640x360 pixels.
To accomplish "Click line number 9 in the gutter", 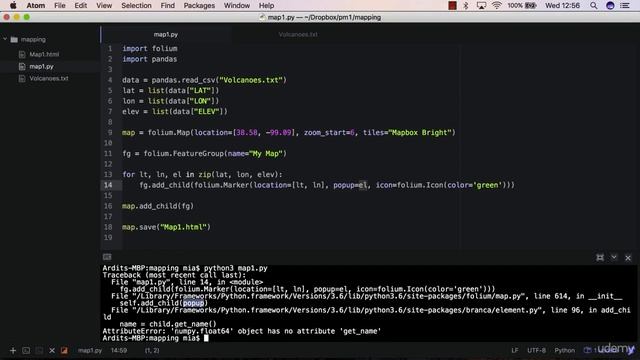I will pyautogui.click(x=110, y=132).
